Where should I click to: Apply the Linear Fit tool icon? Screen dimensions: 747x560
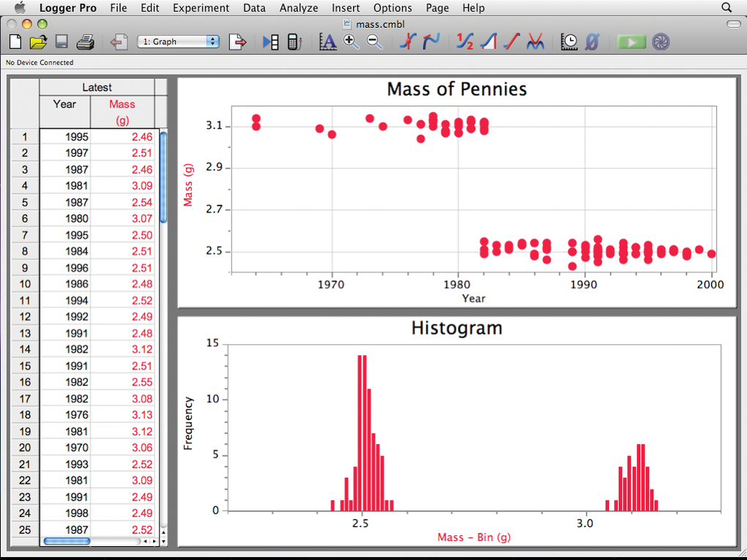click(512, 42)
